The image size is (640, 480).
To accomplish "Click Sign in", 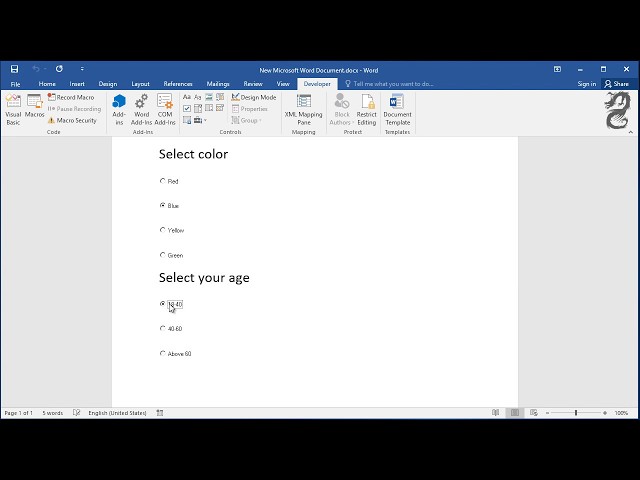I will [587, 84].
